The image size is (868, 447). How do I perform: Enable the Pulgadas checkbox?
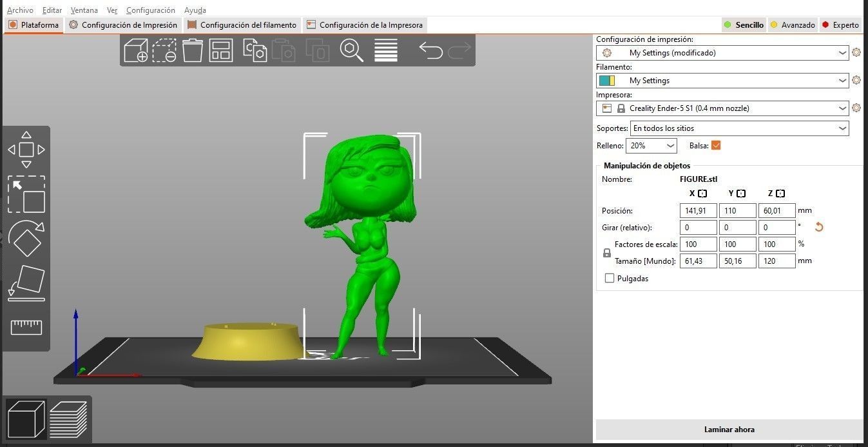click(610, 279)
